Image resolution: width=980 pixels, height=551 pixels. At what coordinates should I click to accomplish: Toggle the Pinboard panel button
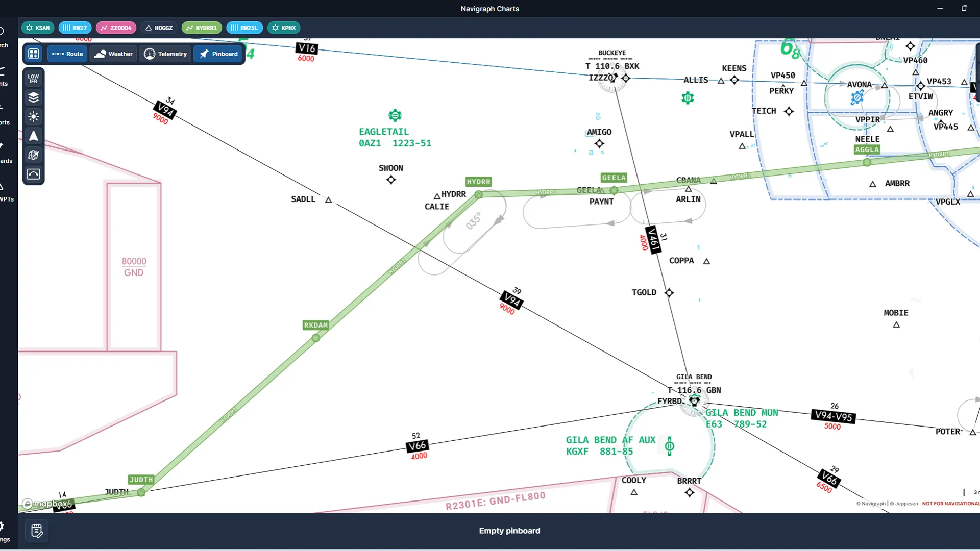point(218,54)
